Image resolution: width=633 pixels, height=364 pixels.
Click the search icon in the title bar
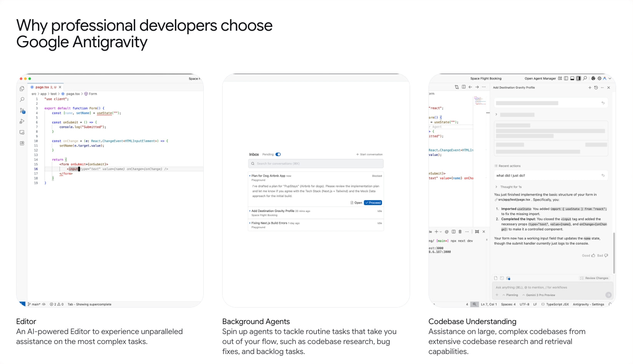pyautogui.click(x=585, y=78)
